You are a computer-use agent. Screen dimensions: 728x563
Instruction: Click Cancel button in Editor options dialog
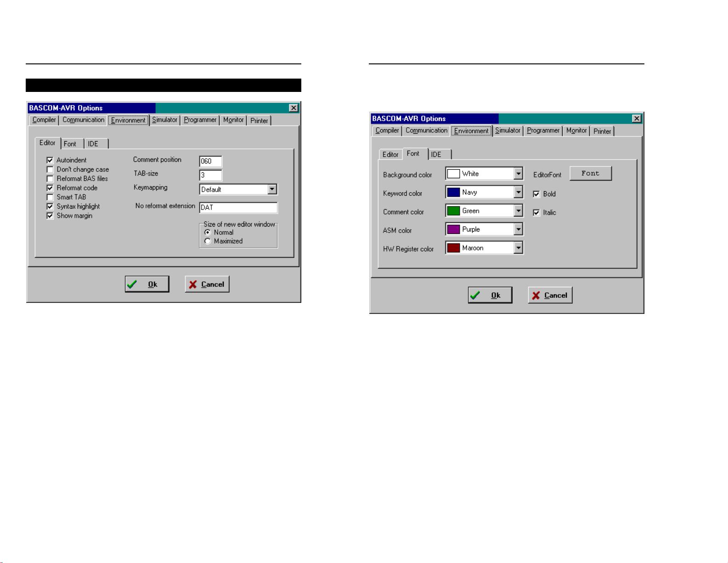pyautogui.click(x=207, y=284)
